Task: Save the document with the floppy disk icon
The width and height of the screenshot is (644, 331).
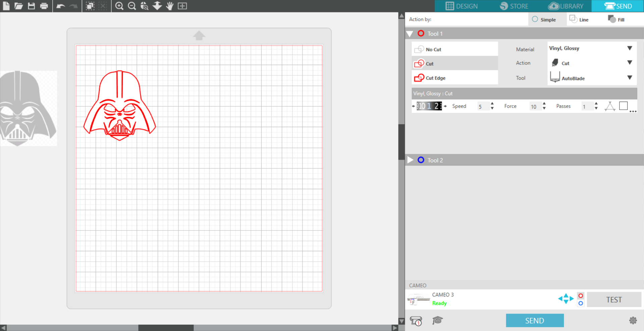Action: (31, 6)
